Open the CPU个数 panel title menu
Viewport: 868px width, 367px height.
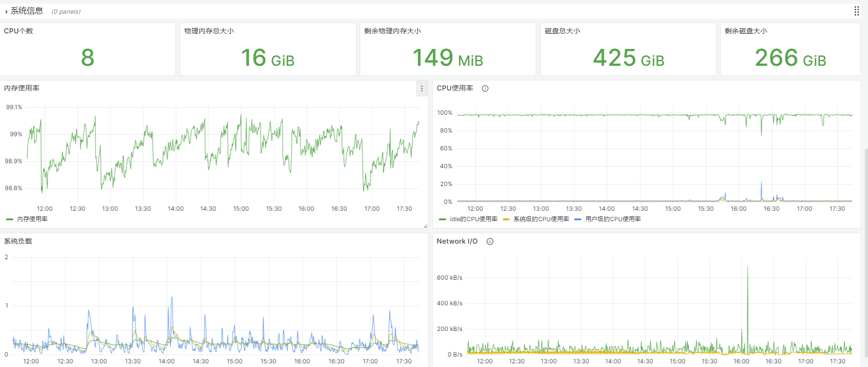tap(19, 31)
